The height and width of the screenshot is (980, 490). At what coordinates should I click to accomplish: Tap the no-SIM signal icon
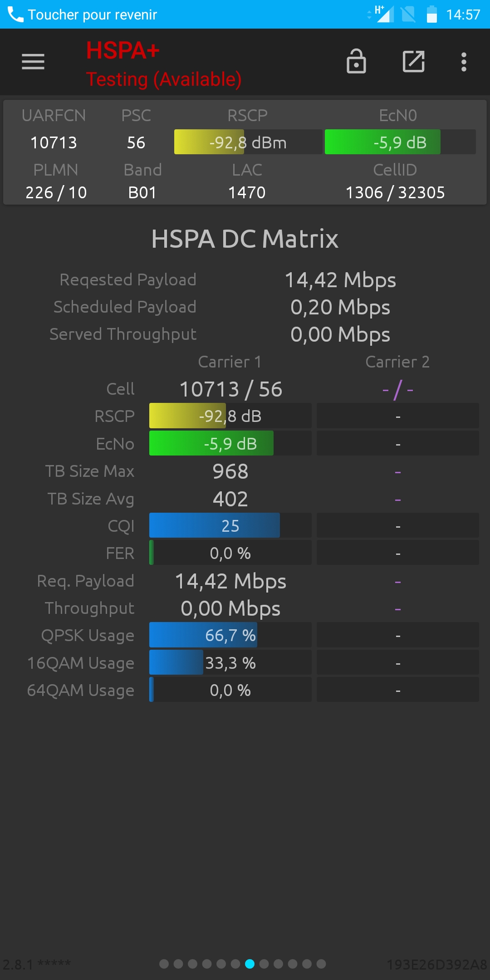pos(408,14)
